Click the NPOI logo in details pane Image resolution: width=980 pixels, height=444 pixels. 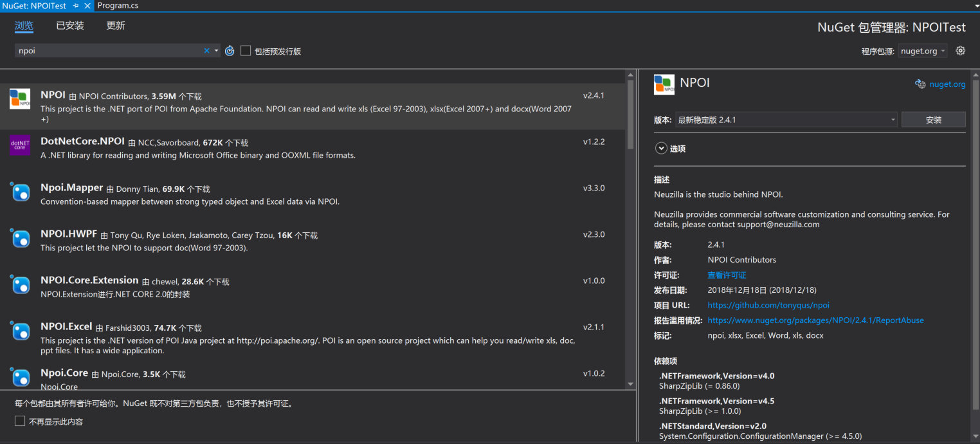664,84
